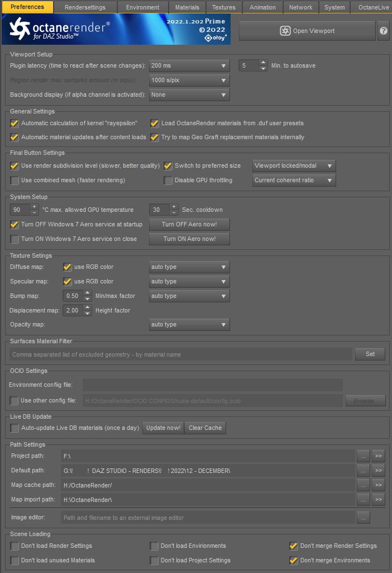Click Map import path ellipsis button
This screenshot has width=392, height=573.
click(x=363, y=500)
